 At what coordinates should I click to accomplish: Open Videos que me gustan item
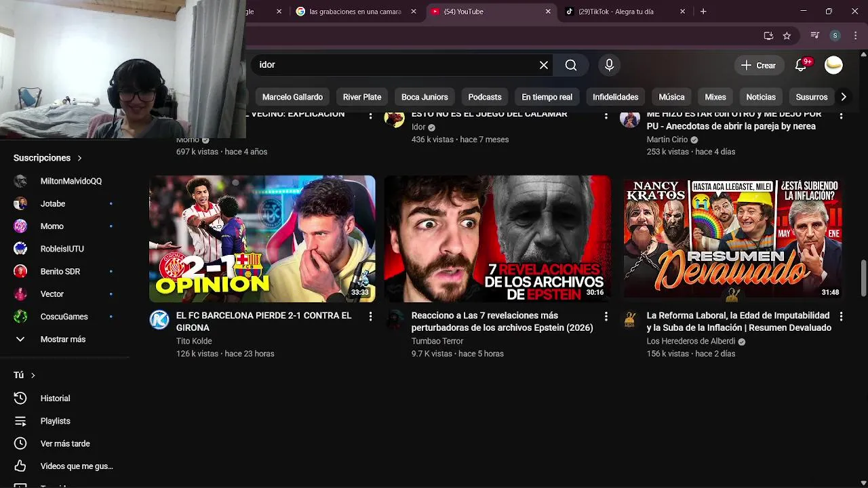tap(64, 466)
